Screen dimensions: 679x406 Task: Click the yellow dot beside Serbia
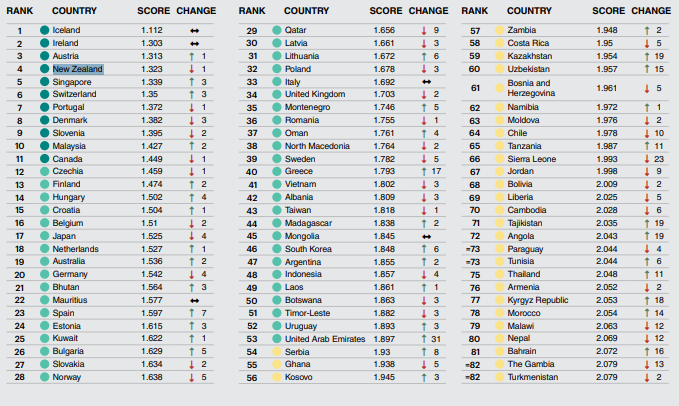coord(277,352)
